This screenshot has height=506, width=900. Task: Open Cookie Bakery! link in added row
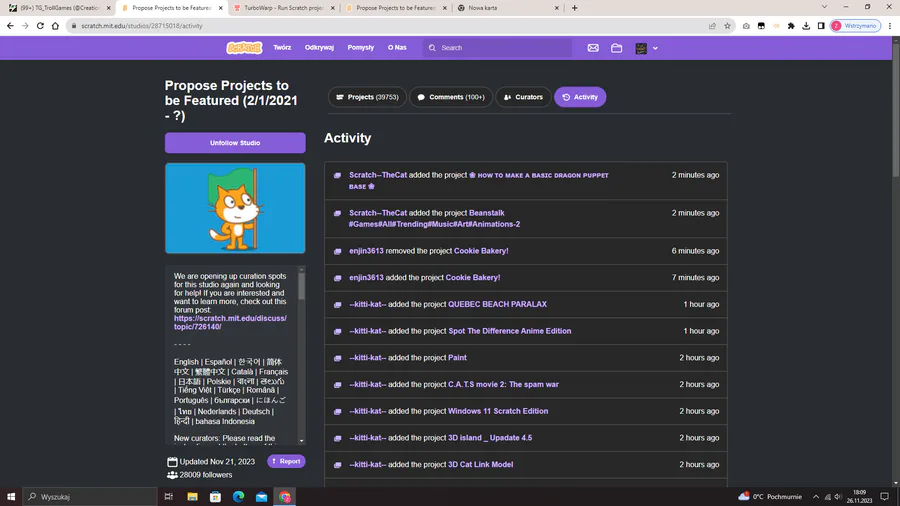tap(473, 278)
